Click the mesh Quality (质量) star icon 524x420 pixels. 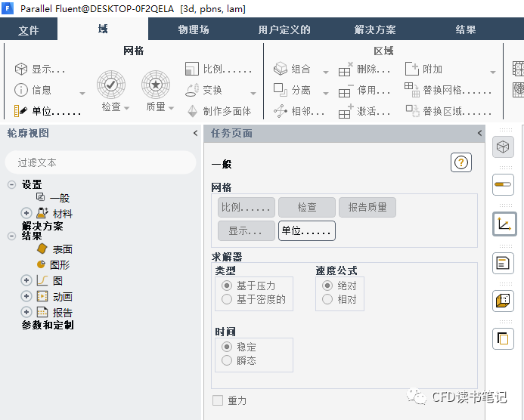[x=156, y=85]
